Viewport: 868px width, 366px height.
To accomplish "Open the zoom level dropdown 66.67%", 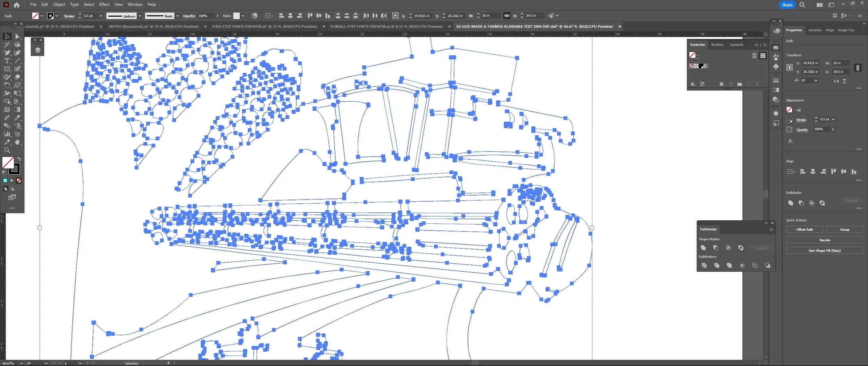I will 21,363.
